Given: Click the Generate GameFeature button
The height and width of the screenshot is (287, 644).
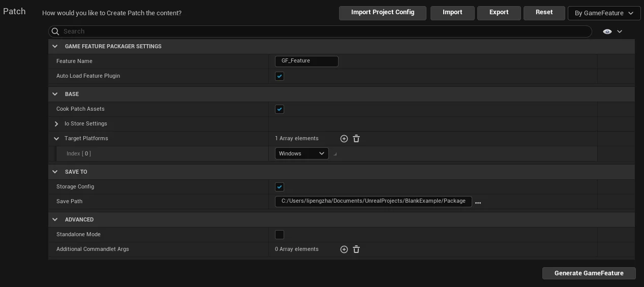Looking at the screenshot, I should [589, 273].
